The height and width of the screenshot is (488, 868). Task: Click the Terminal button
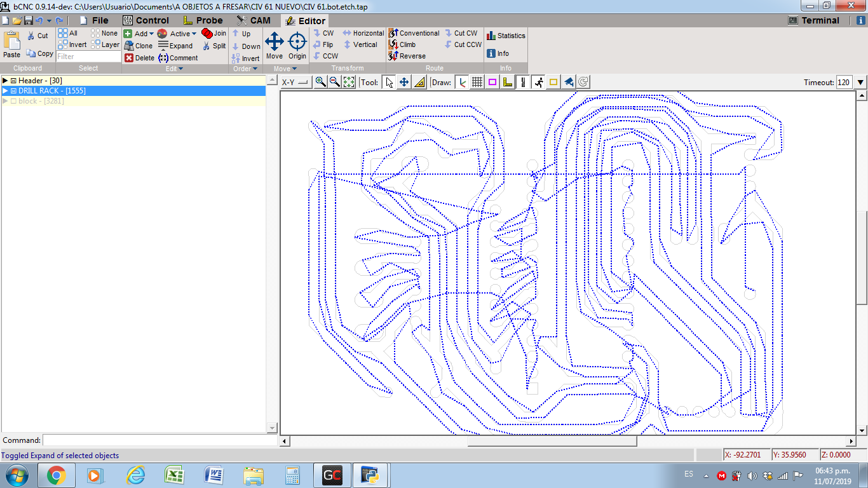[813, 20]
